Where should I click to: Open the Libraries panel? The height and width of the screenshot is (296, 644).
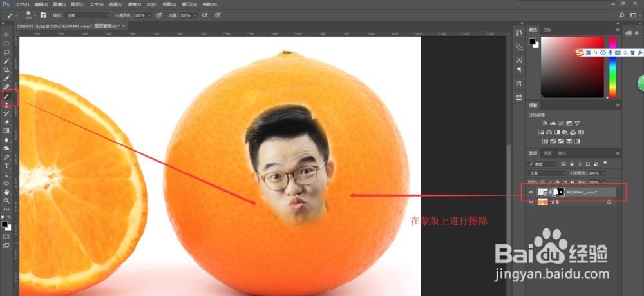[x=634, y=33]
